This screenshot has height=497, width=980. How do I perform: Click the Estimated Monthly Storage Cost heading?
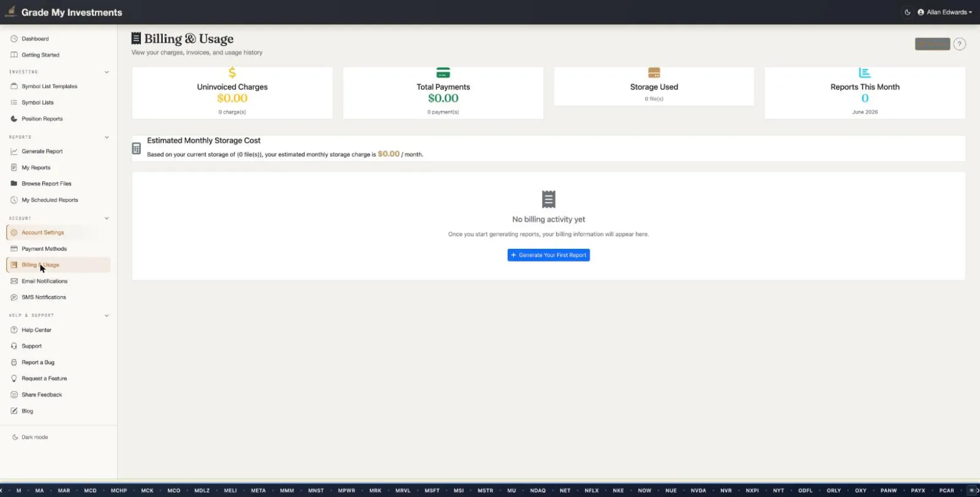204,140
